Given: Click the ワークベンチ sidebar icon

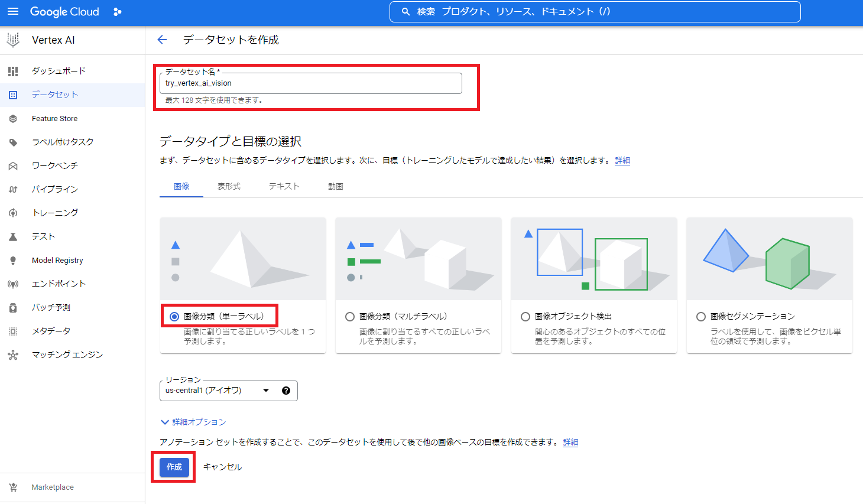Looking at the screenshot, I should tap(13, 166).
